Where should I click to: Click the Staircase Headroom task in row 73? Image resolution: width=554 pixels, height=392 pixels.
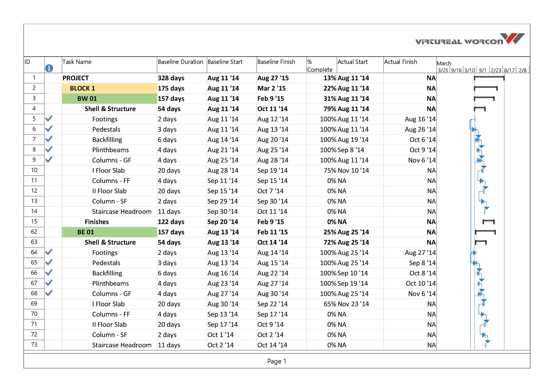[x=122, y=345]
